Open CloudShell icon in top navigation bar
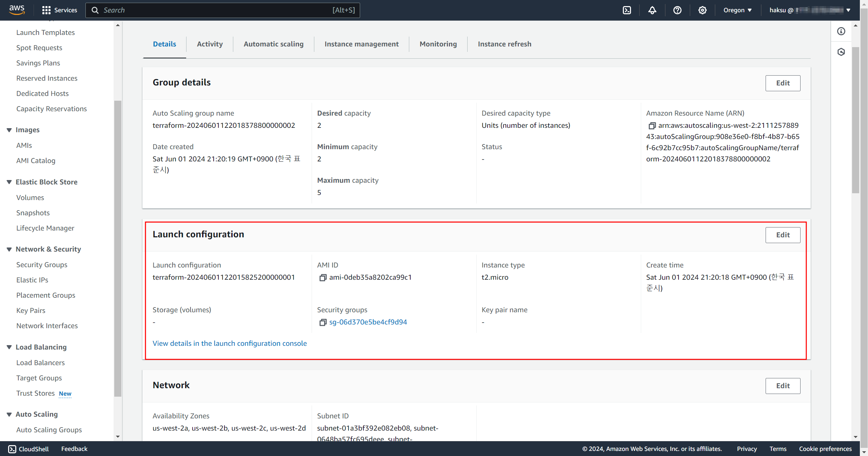The image size is (868, 456). tap(627, 10)
